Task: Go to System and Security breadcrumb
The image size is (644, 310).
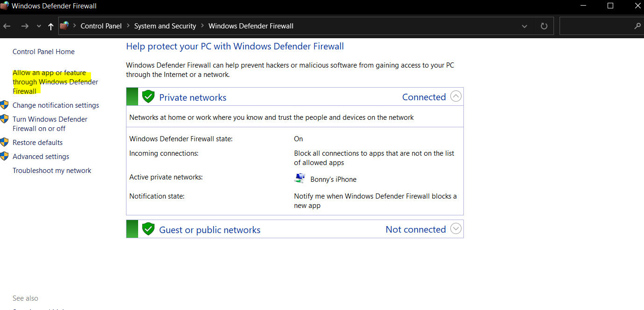Action: (165, 26)
